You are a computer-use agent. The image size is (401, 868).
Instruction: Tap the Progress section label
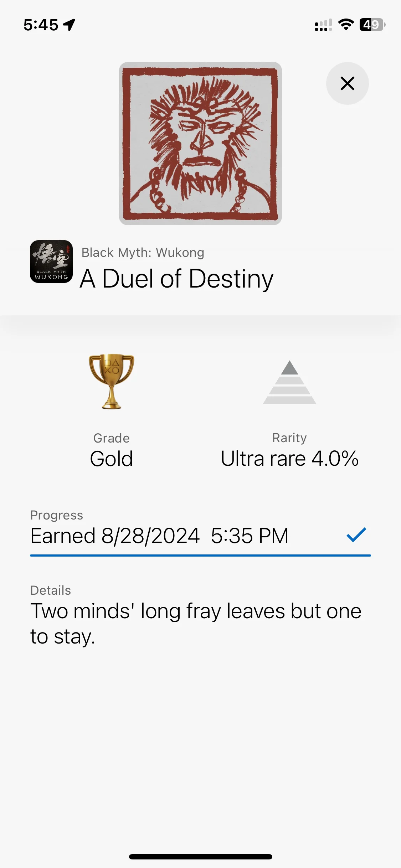[x=57, y=515]
